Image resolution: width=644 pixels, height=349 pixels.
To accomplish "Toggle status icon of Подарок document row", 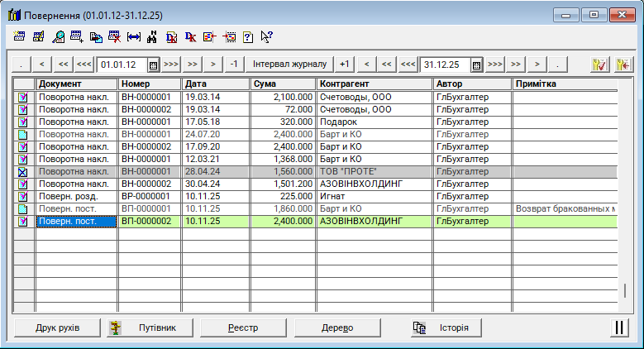I will [23, 122].
